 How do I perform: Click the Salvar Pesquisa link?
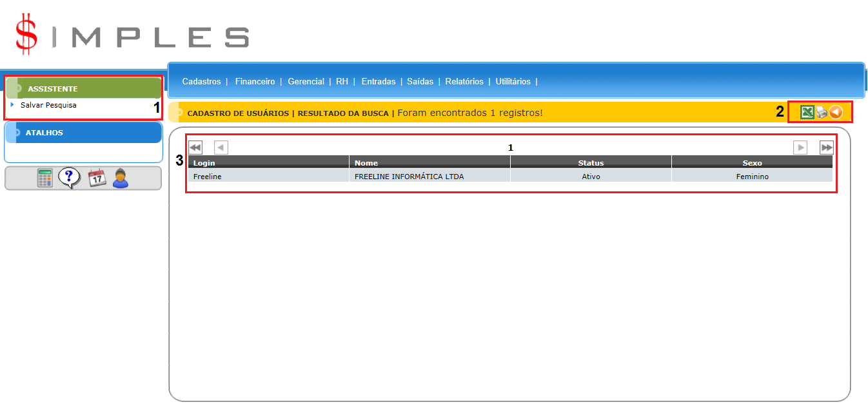48,105
